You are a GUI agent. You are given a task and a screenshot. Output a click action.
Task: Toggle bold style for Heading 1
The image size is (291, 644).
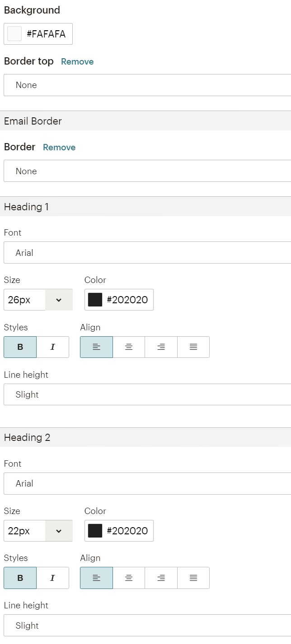pyautogui.click(x=20, y=347)
